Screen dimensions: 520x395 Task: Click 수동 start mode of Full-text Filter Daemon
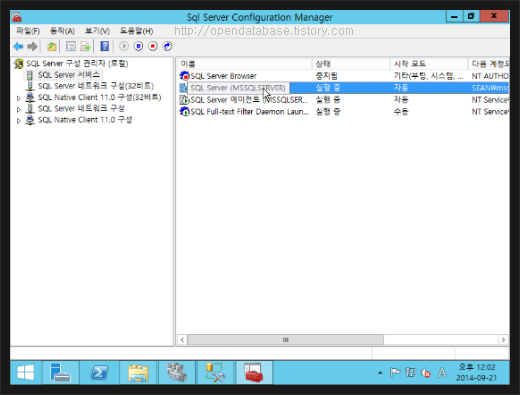tap(401, 112)
